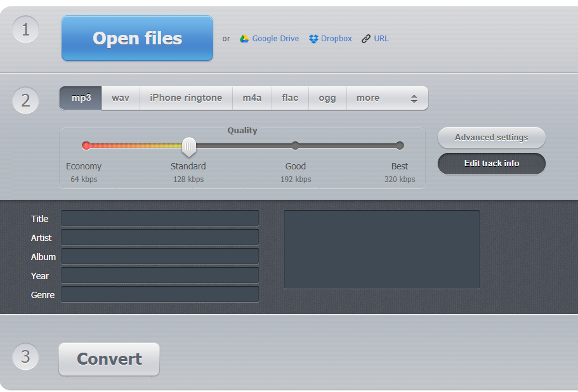Click the Economy label
Image resolution: width=578 pixels, height=392 pixels.
tap(84, 167)
